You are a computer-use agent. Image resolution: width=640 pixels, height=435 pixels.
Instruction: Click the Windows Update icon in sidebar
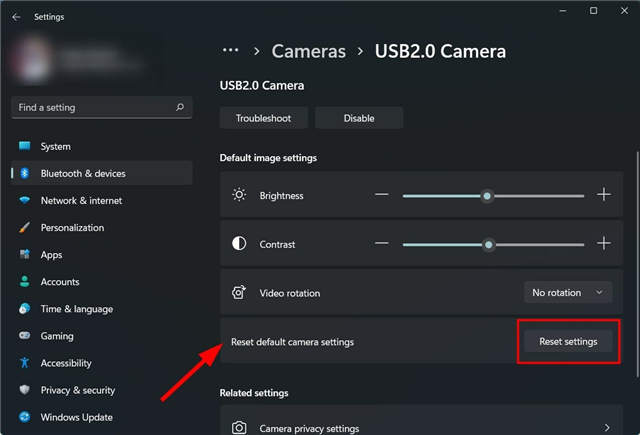(24, 417)
